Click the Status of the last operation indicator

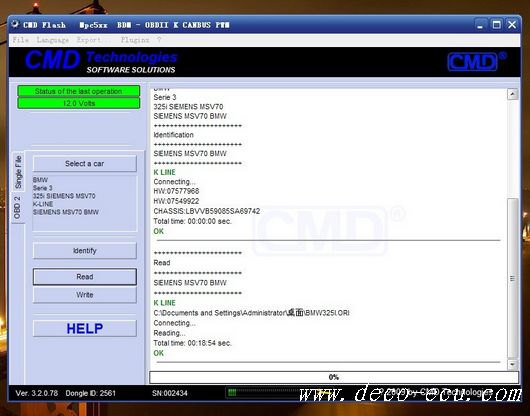tap(78, 91)
